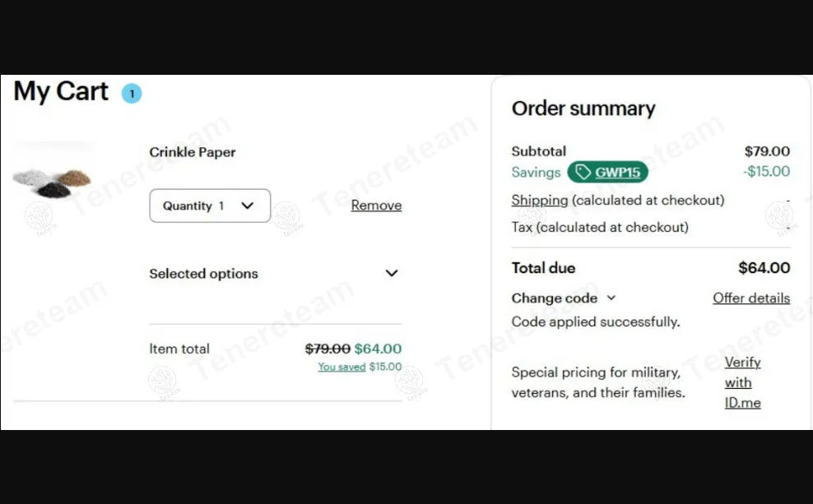Click the cart item count badge

(x=132, y=94)
